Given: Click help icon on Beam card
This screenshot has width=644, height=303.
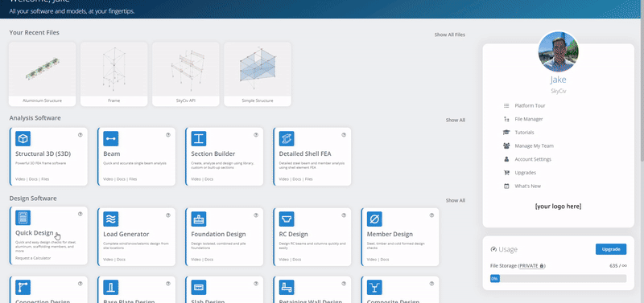Looking at the screenshot, I should [168, 134].
